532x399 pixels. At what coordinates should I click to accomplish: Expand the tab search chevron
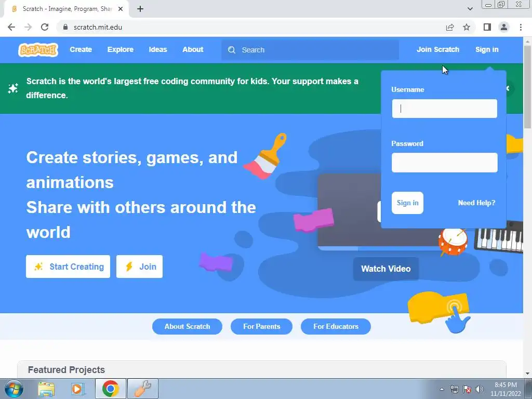click(470, 9)
